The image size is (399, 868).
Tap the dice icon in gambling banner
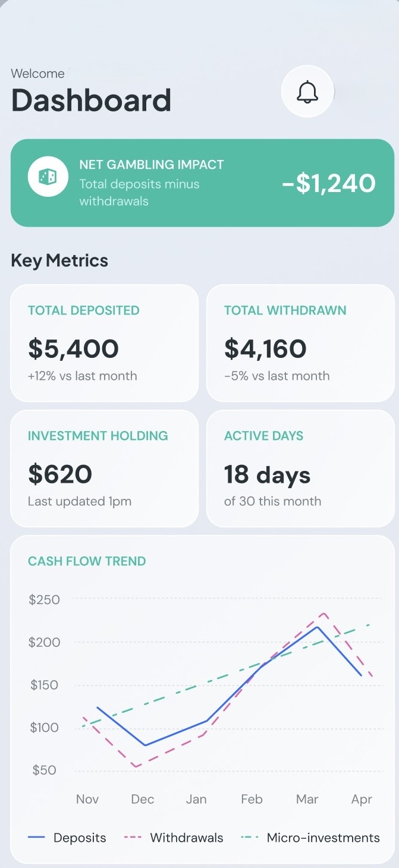click(x=48, y=177)
